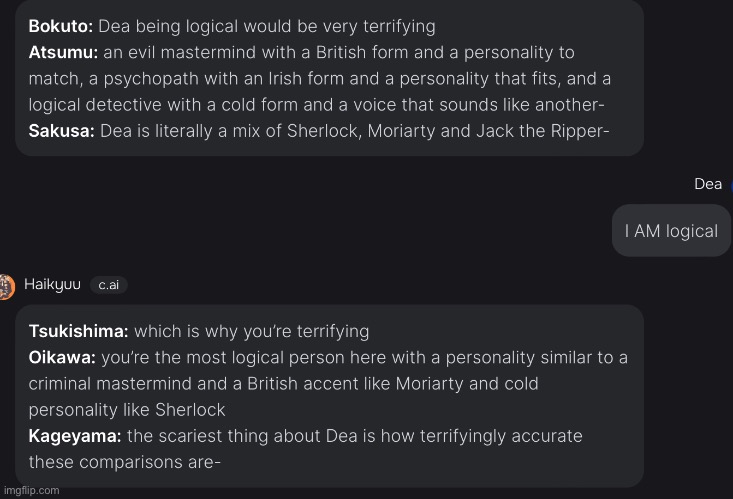Click the bold name Atsumu
Viewport: 733px width, 499px height.
coord(63,52)
